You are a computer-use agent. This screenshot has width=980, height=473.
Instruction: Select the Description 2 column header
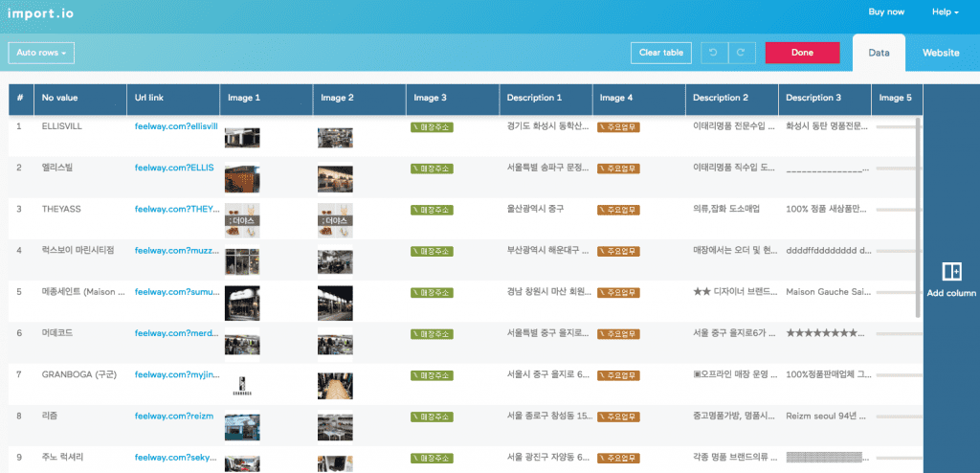pyautogui.click(x=732, y=99)
